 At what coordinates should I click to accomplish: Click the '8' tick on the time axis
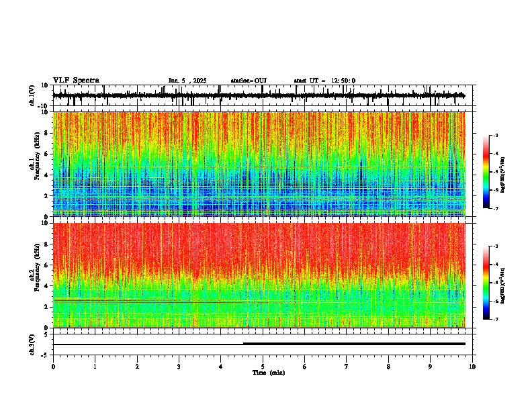click(388, 367)
